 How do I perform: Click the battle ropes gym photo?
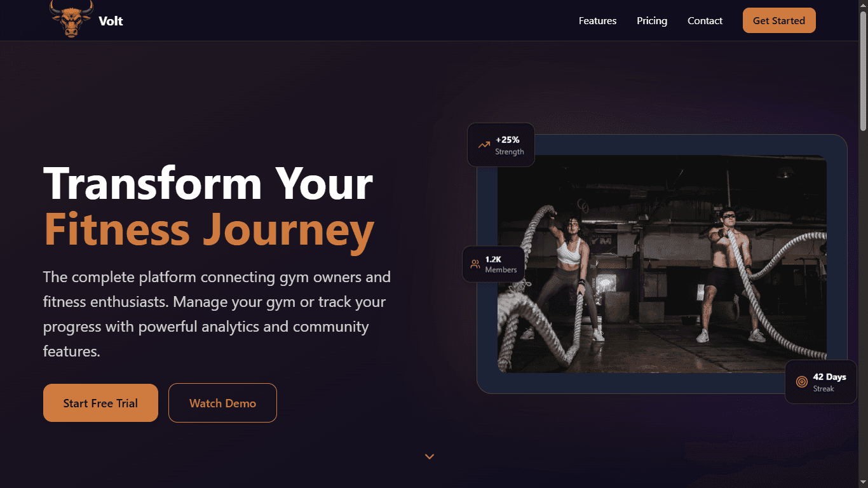coord(662,264)
